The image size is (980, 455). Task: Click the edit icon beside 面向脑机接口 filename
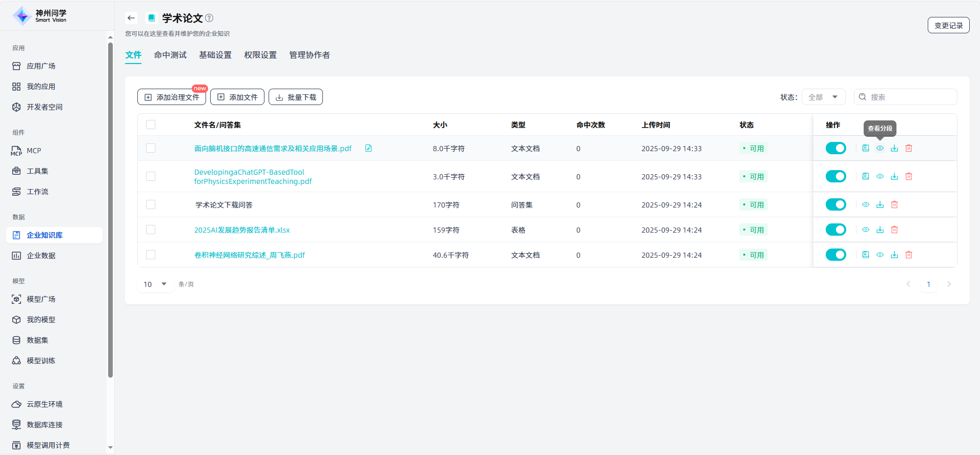pyautogui.click(x=368, y=148)
